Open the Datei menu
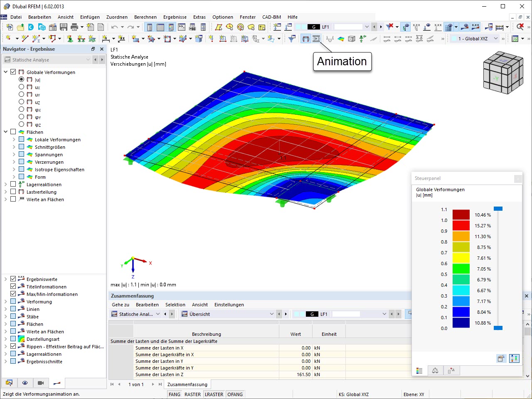The image size is (532, 399). click(x=16, y=17)
